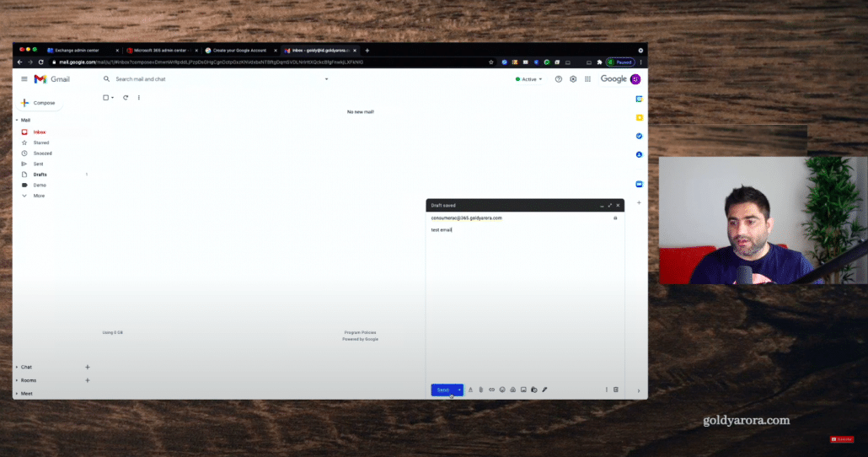The height and width of the screenshot is (457, 868).
Task: Get add-ons with side panel plus
Action: click(x=639, y=202)
